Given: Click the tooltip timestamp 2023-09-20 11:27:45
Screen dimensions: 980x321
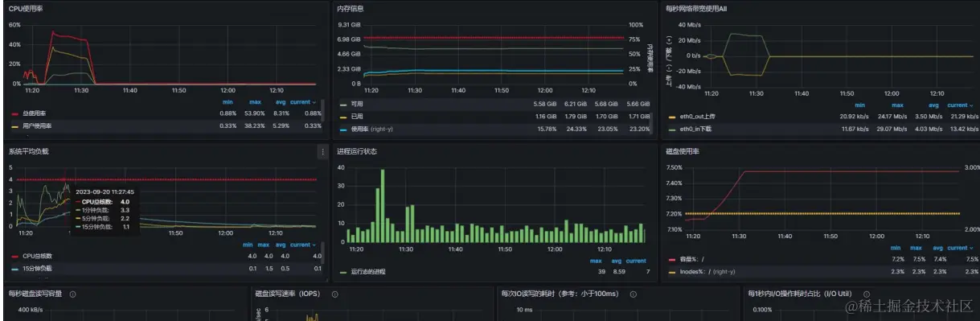Looking at the screenshot, I should pos(105,191).
